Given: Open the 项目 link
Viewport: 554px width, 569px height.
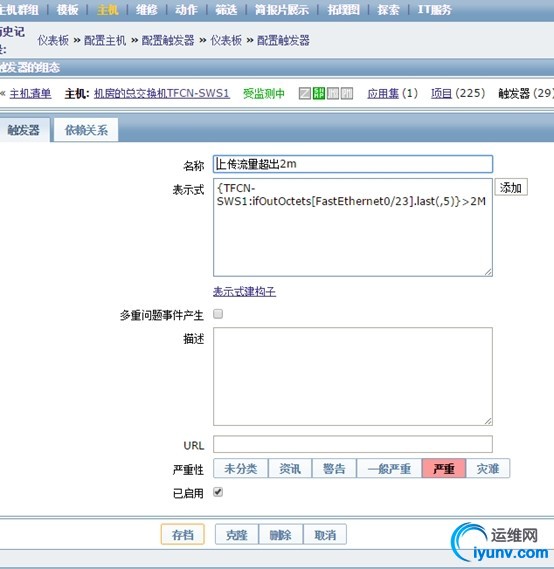Looking at the screenshot, I should tap(441, 94).
